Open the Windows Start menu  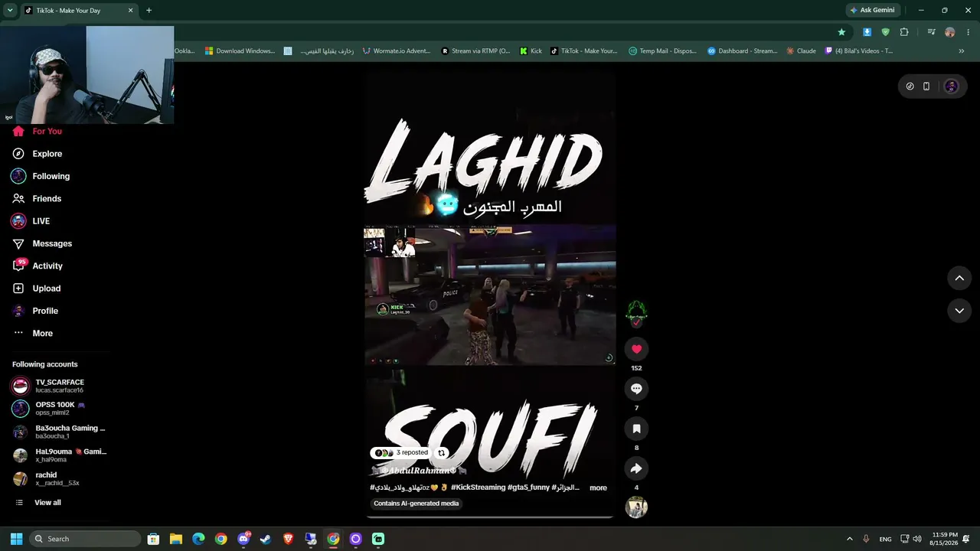pos(16,539)
